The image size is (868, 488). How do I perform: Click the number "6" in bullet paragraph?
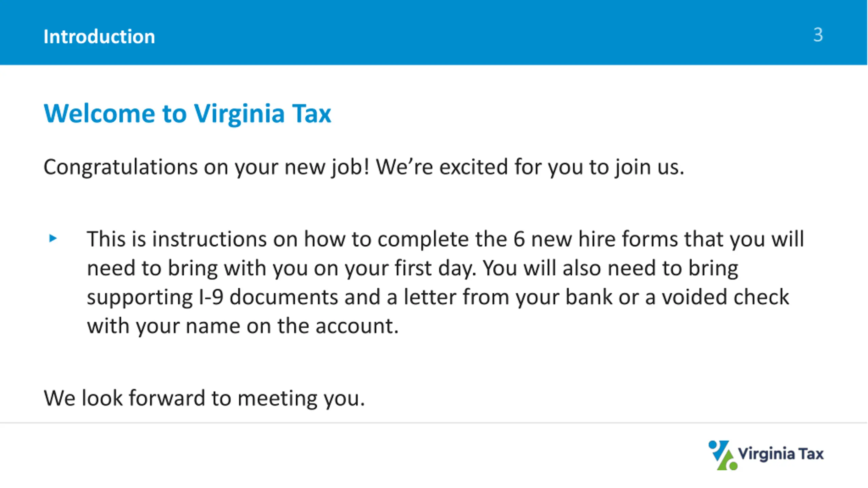(519, 239)
